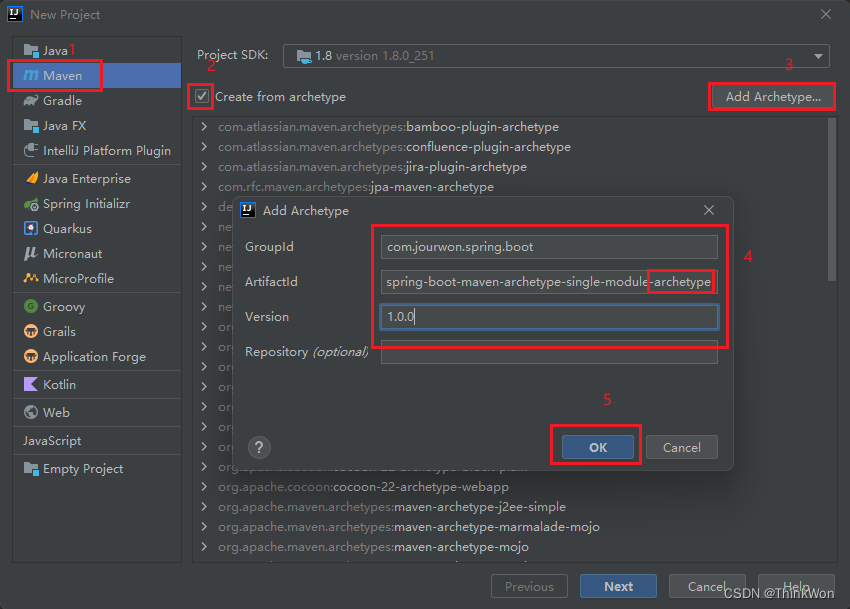
Task: Choose the Quarkus icon
Action: tap(31, 228)
